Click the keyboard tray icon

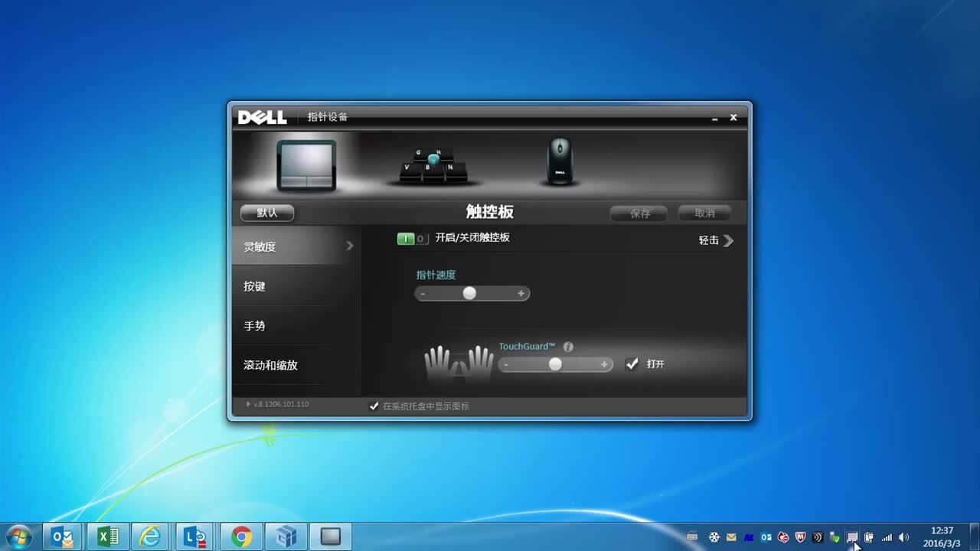pyautogui.click(x=693, y=537)
